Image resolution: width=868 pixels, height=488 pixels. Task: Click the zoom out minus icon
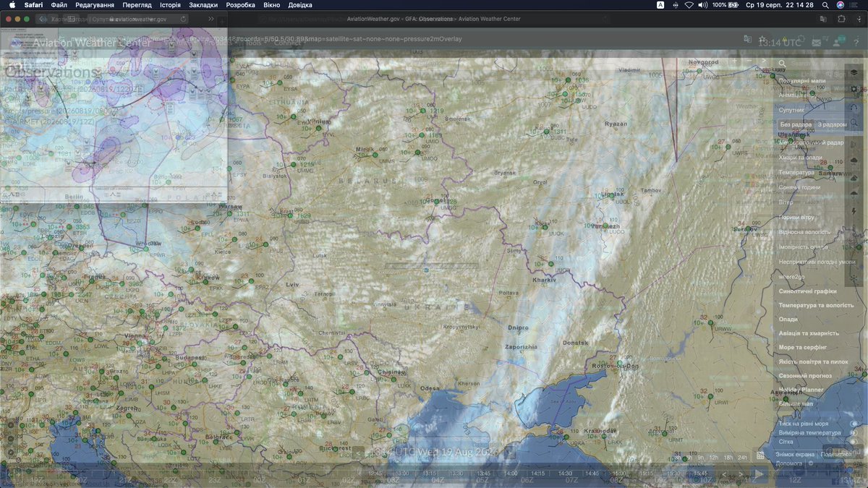[749, 60]
